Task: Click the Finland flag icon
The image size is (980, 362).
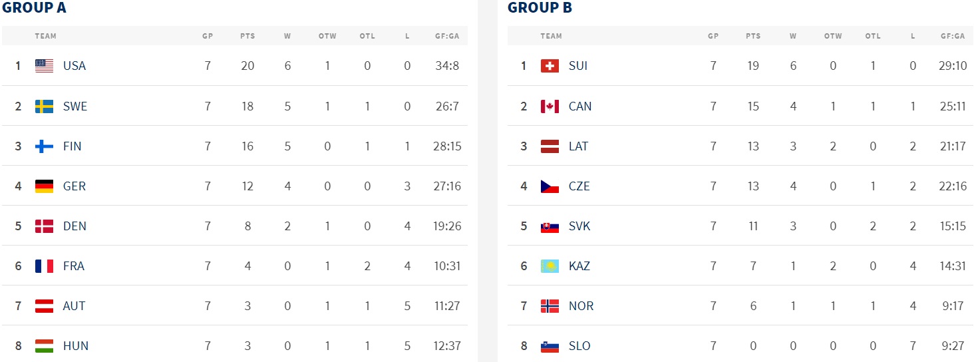Action: coord(44,146)
